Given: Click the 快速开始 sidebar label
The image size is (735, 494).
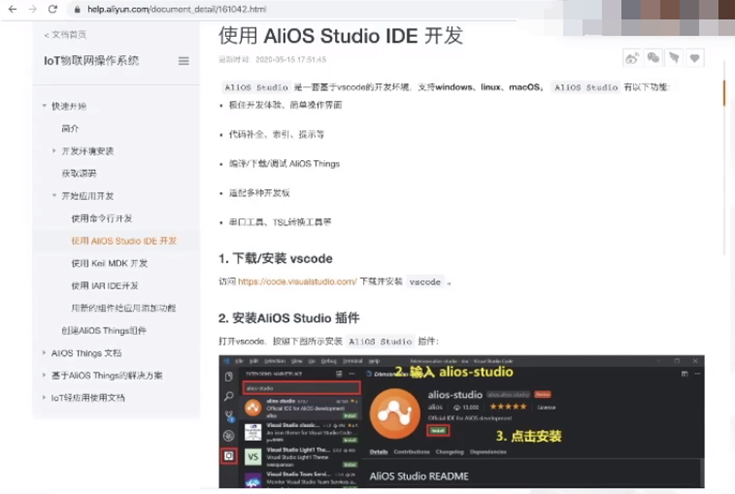Looking at the screenshot, I should pyautogui.click(x=69, y=106).
